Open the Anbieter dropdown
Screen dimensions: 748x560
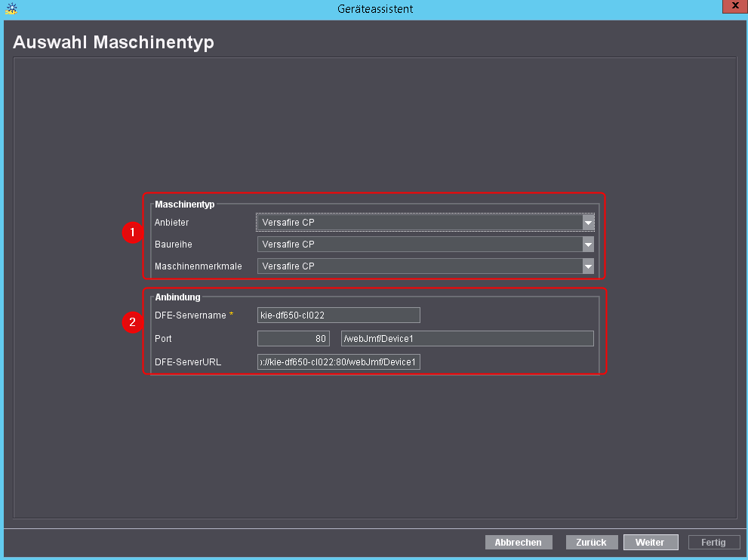(x=425, y=223)
